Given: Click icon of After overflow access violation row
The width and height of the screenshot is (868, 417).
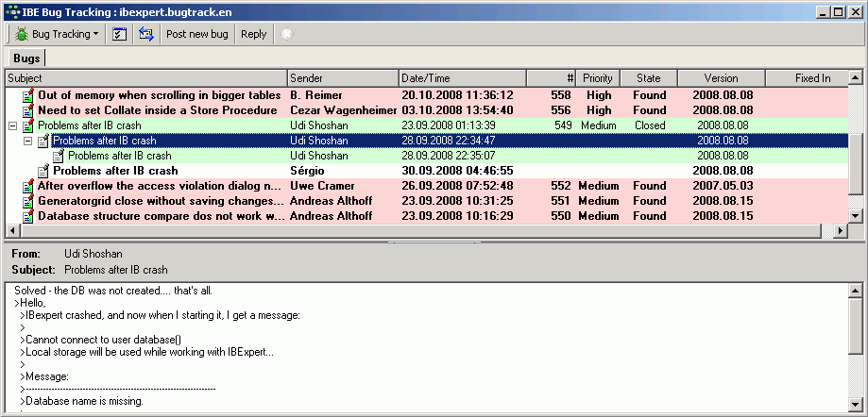Looking at the screenshot, I should pos(28,186).
